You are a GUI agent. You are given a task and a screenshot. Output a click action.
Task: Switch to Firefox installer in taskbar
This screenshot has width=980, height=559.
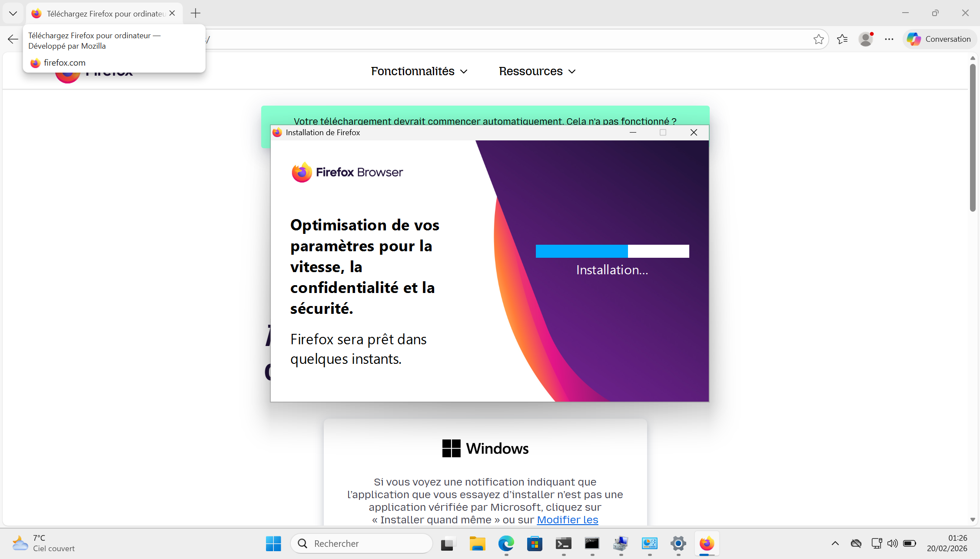point(707,543)
